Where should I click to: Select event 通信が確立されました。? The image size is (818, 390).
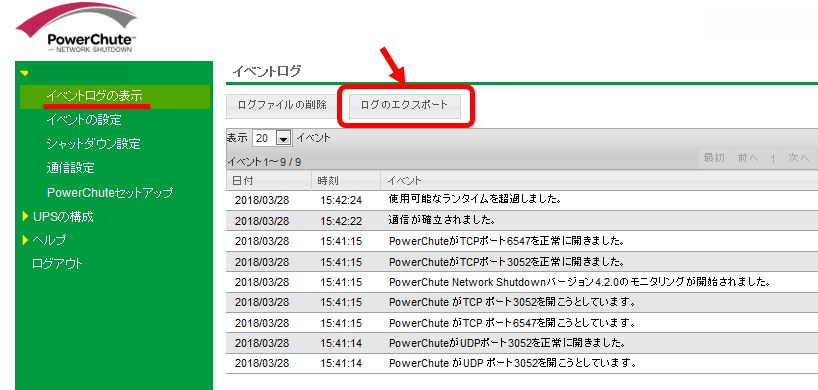point(442,220)
